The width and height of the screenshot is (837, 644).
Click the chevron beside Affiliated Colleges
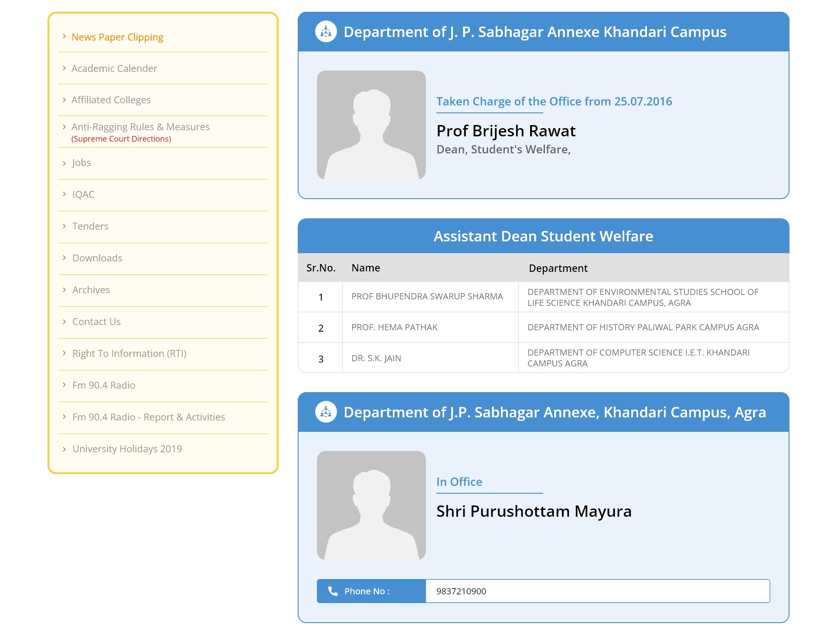(x=65, y=100)
